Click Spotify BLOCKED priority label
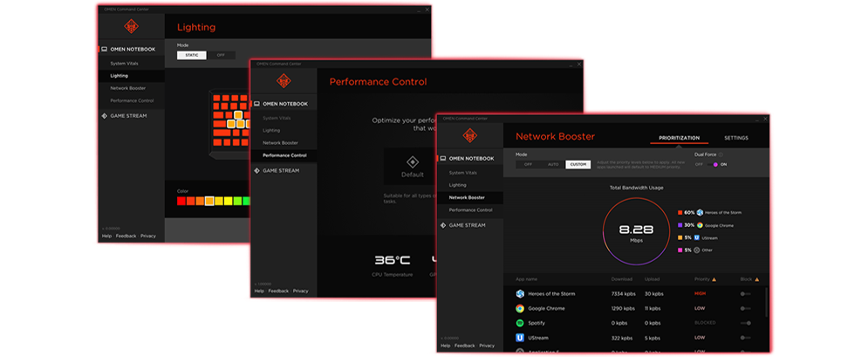This screenshot has width=868, height=357. point(705,323)
